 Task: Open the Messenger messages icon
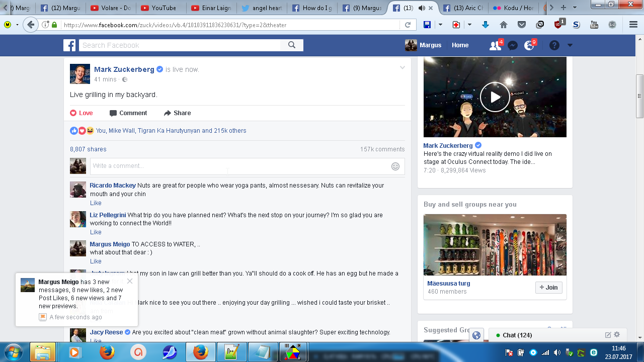point(513,45)
